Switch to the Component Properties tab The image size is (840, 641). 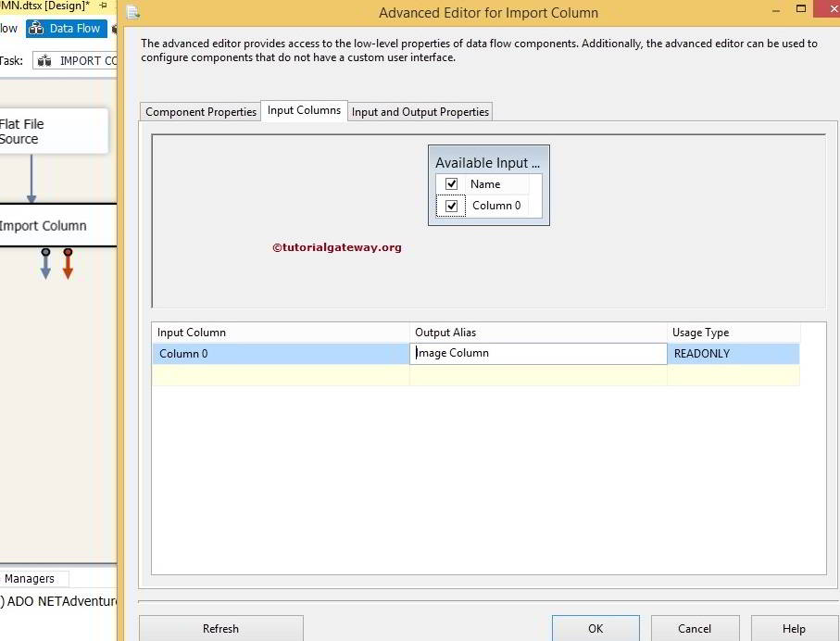(200, 111)
